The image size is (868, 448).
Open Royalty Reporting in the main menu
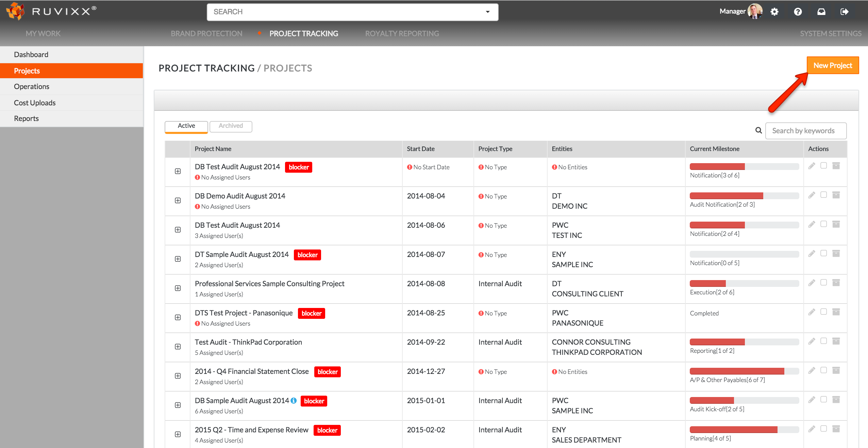402,34
